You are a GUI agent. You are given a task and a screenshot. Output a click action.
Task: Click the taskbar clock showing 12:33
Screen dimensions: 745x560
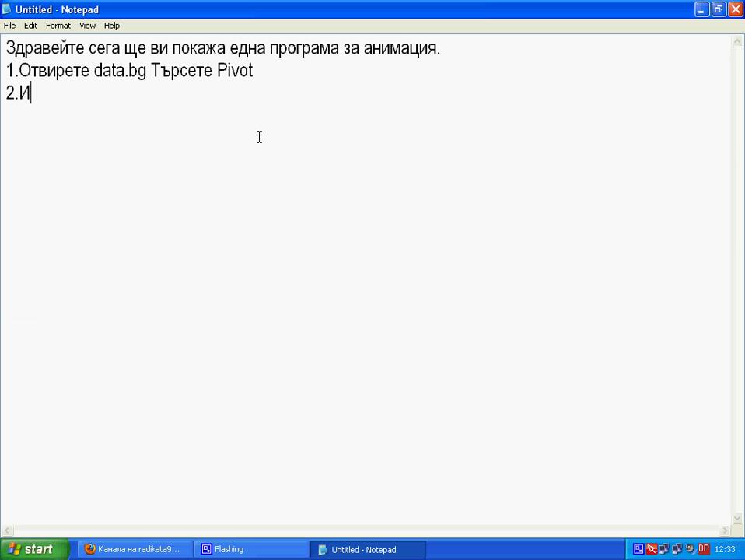pyautogui.click(x=725, y=549)
